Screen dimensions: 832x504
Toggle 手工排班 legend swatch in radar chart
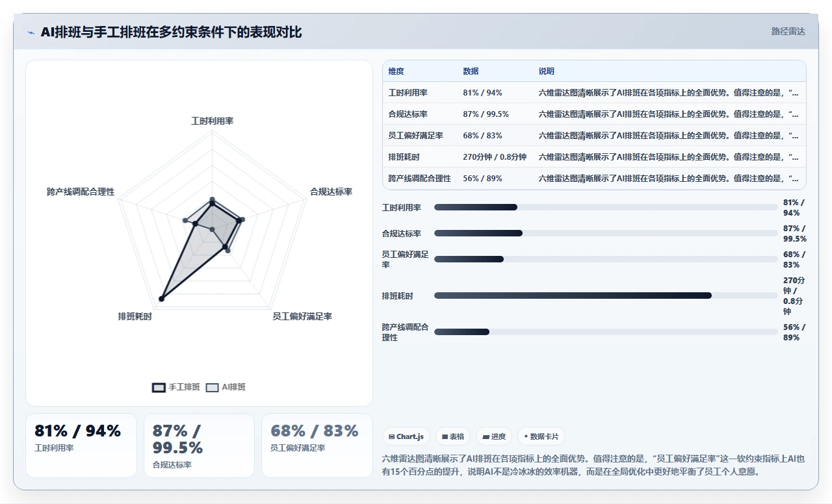[x=159, y=387]
